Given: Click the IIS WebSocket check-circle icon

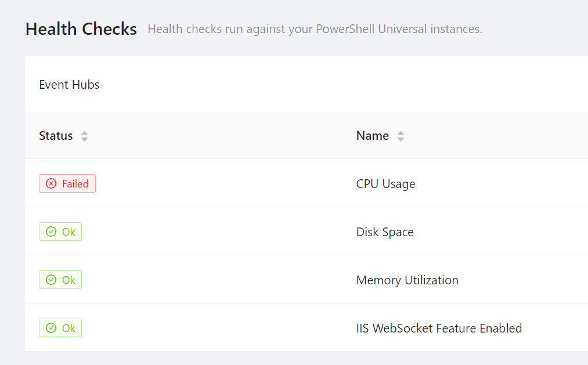Looking at the screenshot, I should (x=51, y=328).
